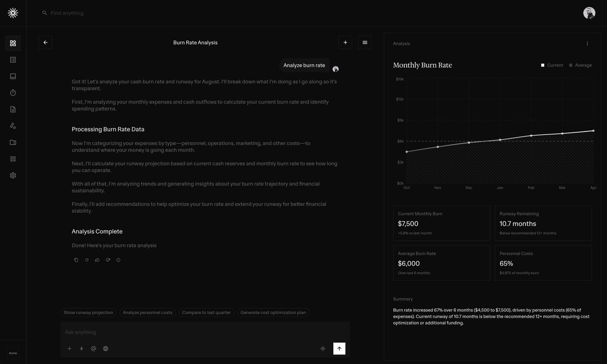Open the apps grid icon in sidebar
The width and height of the screenshot is (607, 364).
click(x=13, y=159)
